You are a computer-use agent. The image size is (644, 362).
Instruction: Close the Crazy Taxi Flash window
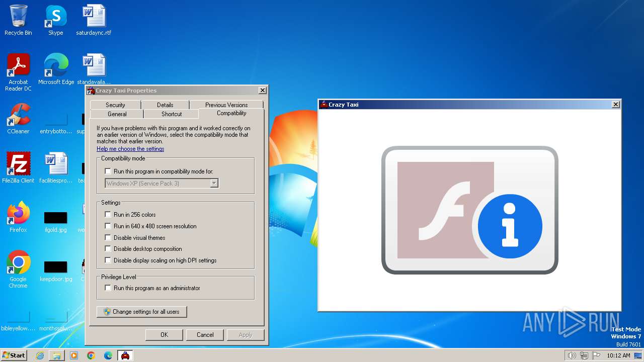615,105
